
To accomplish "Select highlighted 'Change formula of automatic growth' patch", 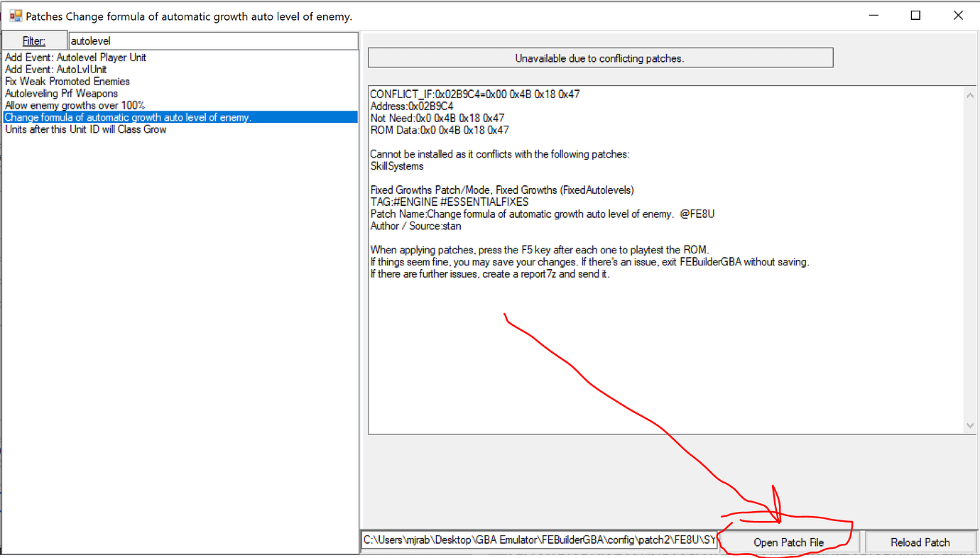I will click(x=128, y=118).
